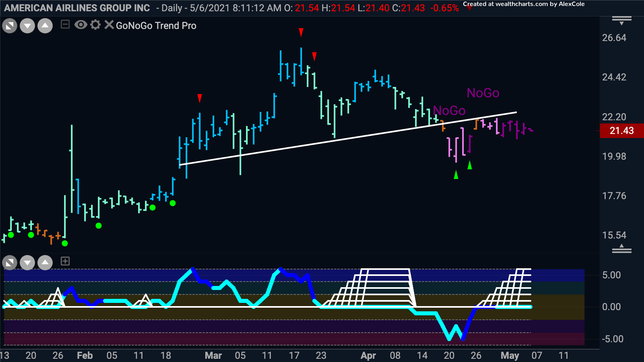The height and width of the screenshot is (362, 644).
Task: Move the oscillator pane down
Action: pyautogui.click(x=27, y=263)
